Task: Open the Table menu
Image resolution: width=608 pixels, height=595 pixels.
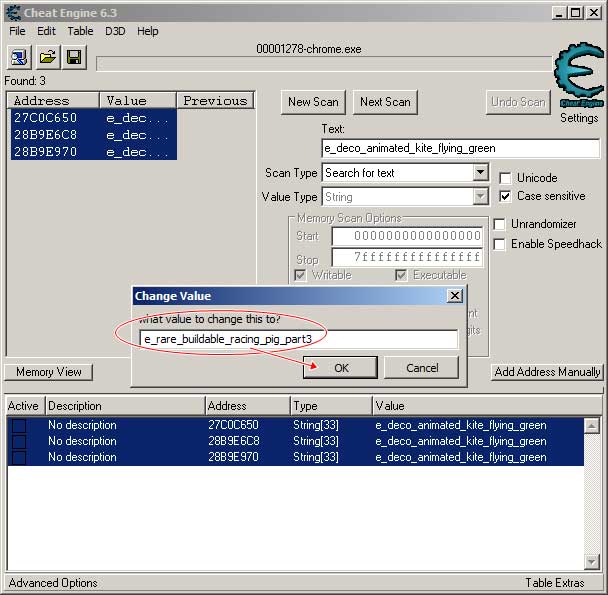Action: click(80, 31)
